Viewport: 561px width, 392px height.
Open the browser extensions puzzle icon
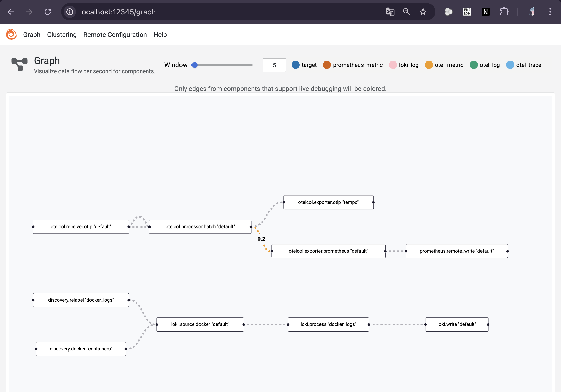click(x=504, y=12)
